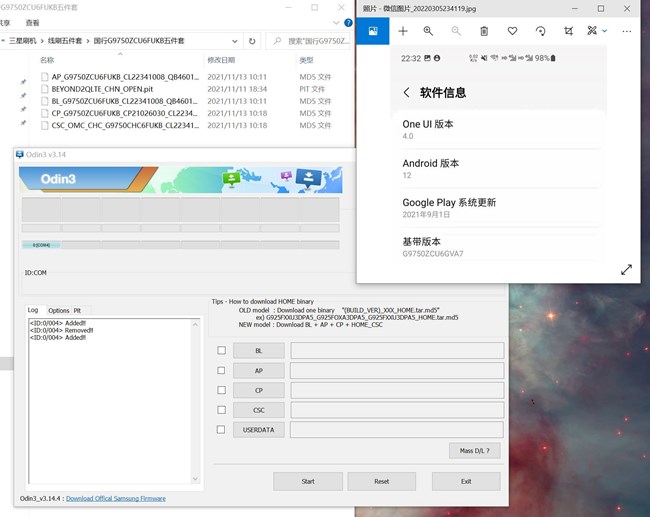Select the 查看 menu tab in Explorer
650x517 pixels.
(32, 23)
